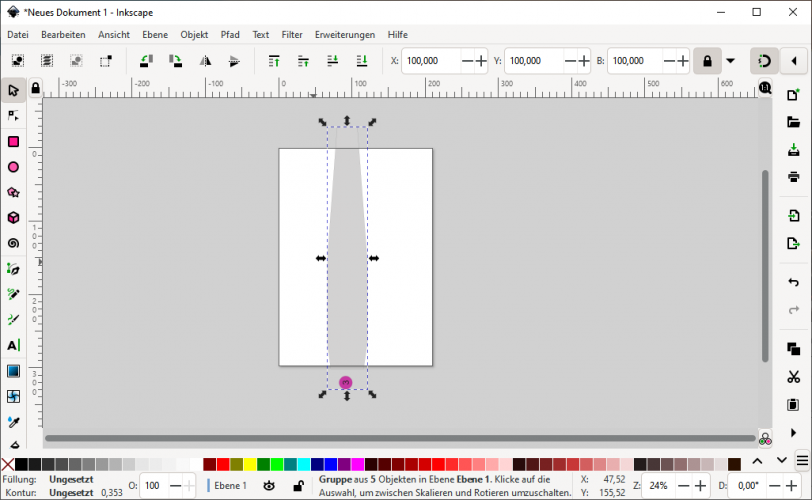Pick the yellow palette swatch

pos(250,464)
